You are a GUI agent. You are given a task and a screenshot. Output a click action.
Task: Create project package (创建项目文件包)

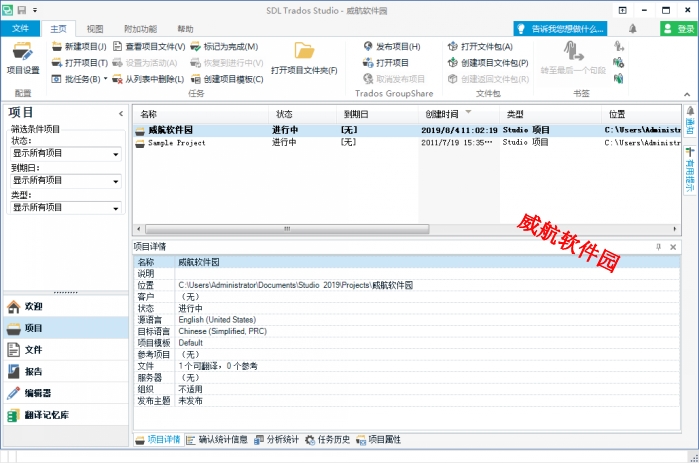488,63
